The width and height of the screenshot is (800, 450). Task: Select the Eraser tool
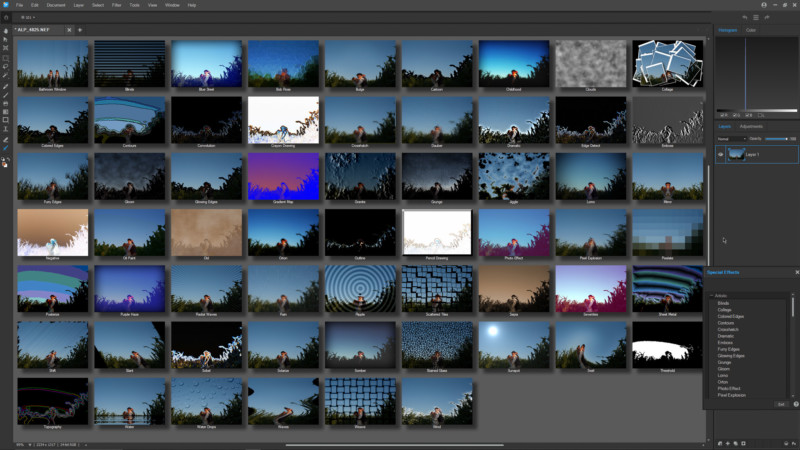click(x=6, y=139)
